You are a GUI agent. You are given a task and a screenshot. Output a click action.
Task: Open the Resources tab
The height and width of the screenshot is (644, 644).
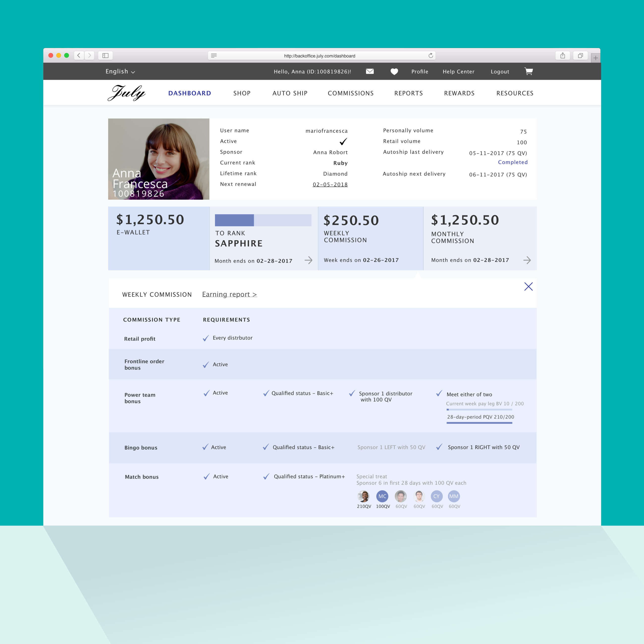(515, 93)
